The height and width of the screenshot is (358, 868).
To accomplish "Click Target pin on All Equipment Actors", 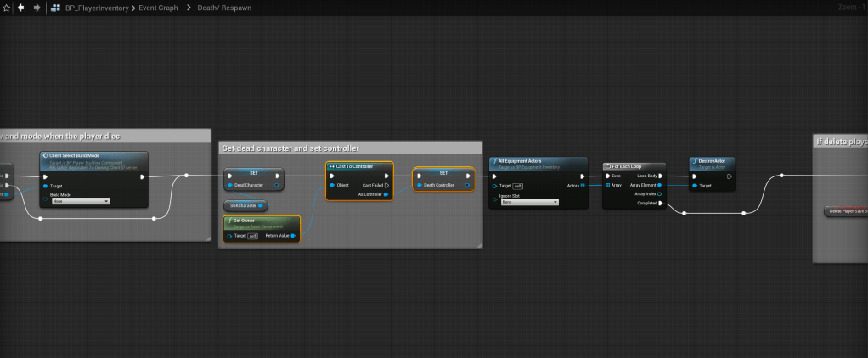I will (x=494, y=186).
